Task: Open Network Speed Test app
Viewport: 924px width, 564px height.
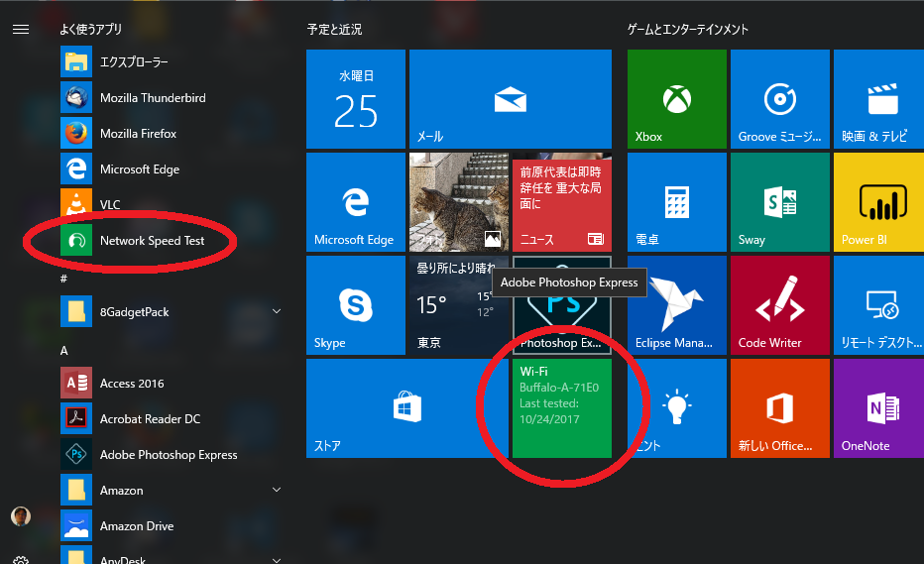Action: point(173,241)
